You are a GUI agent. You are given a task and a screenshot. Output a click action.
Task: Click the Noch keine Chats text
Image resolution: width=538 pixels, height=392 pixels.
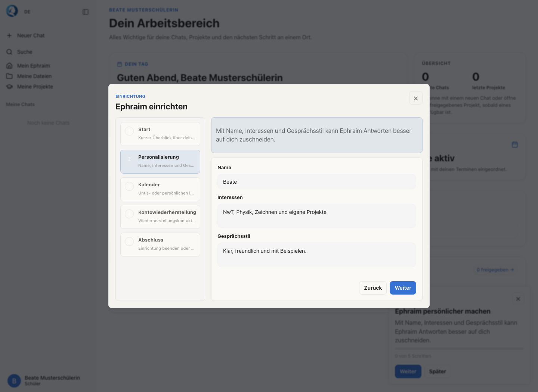point(49,123)
